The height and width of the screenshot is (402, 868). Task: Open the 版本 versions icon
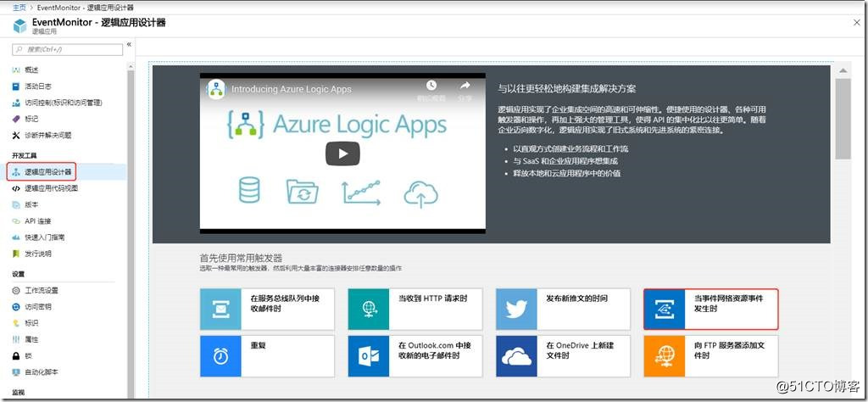(x=16, y=205)
